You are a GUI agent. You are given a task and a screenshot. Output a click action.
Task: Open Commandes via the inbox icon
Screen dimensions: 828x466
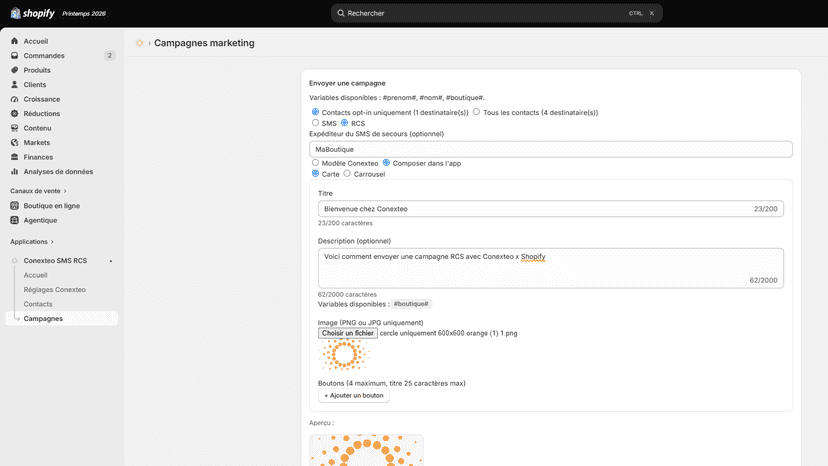(15, 55)
